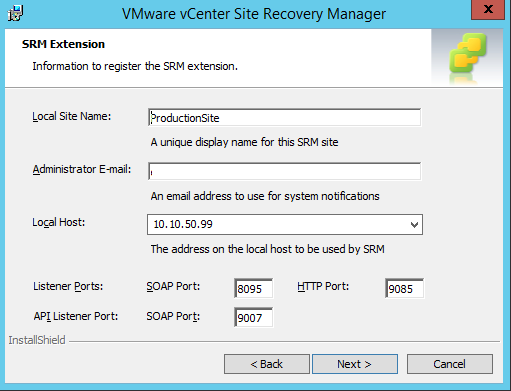This screenshot has width=511, height=391.
Task: Proceed by clicking the Next button
Action: pos(355,364)
